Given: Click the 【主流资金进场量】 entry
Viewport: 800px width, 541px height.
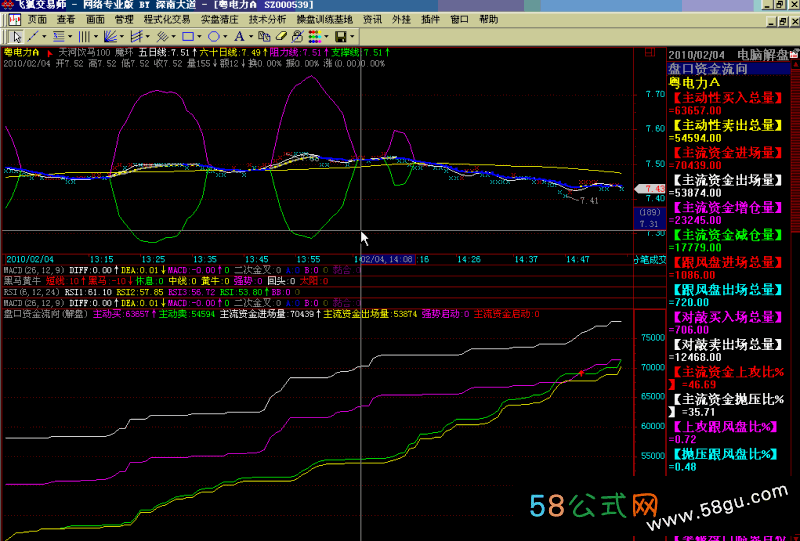Looking at the screenshot, I should (x=727, y=153).
